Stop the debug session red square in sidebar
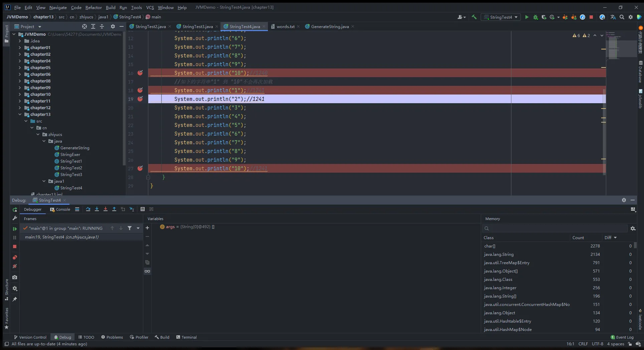Viewport: 644px width, 350px height. (15, 246)
